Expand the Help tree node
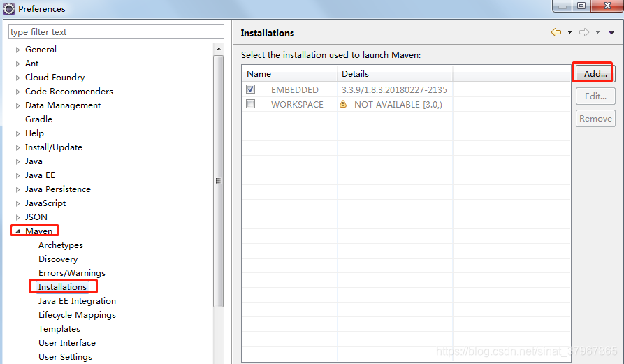The width and height of the screenshot is (624, 364). 17,133
